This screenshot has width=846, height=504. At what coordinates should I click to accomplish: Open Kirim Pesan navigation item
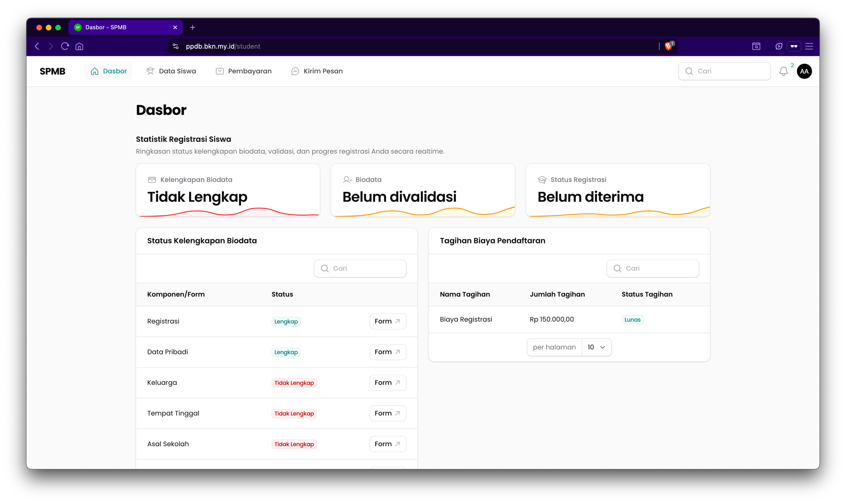(317, 71)
